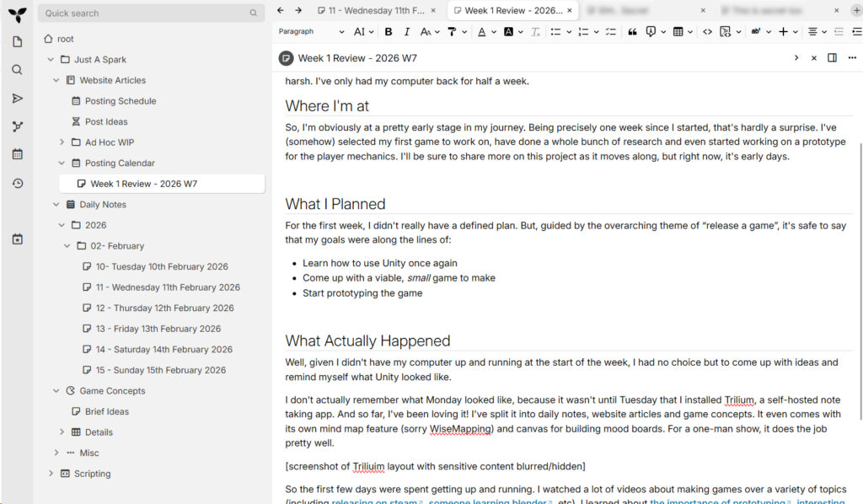Toggle italic formatting
This screenshot has width=863, height=504.
click(407, 32)
